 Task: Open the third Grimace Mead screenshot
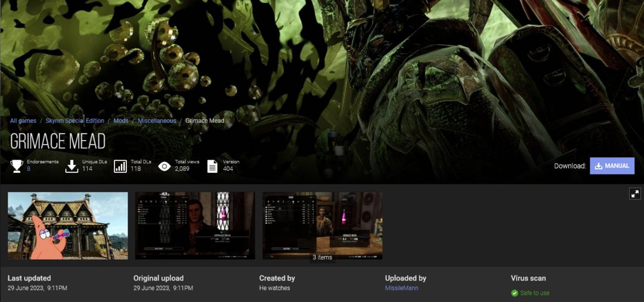pos(323,226)
